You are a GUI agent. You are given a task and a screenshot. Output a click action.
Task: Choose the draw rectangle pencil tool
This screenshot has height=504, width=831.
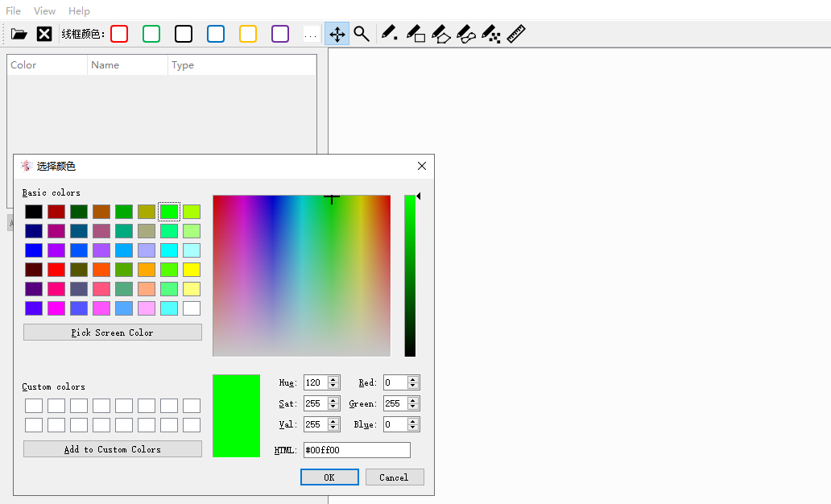[415, 34]
